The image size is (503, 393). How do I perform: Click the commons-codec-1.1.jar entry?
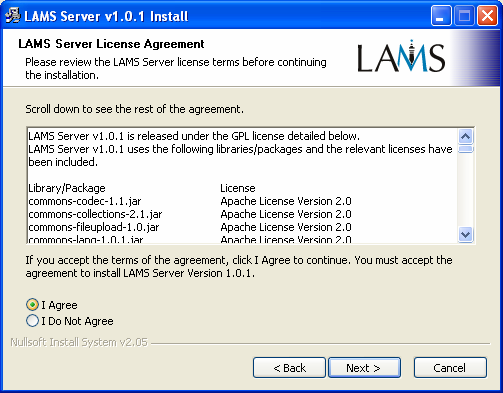click(85, 201)
